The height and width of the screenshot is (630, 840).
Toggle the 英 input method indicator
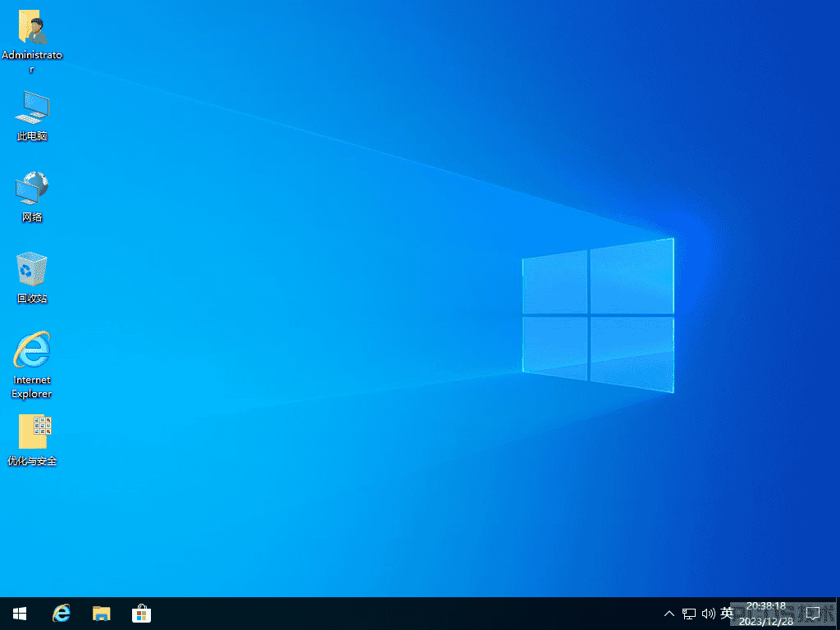pyautogui.click(x=727, y=613)
